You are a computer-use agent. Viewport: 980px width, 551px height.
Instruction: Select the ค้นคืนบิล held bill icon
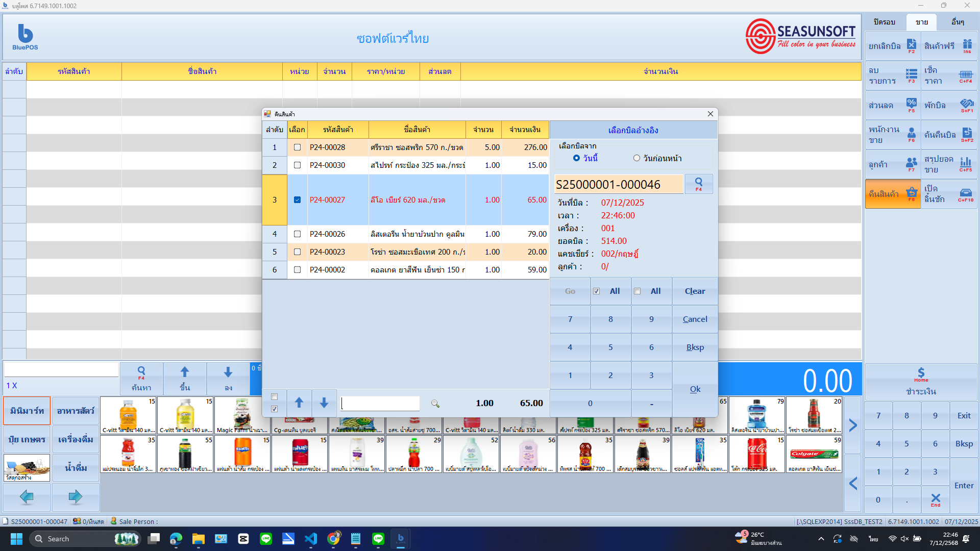pyautogui.click(x=949, y=134)
